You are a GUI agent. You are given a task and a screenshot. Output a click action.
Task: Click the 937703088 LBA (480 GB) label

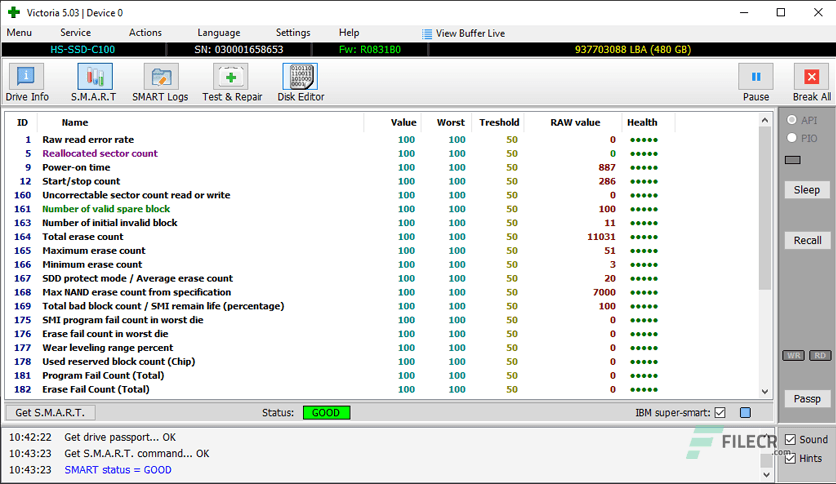tap(632, 50)
